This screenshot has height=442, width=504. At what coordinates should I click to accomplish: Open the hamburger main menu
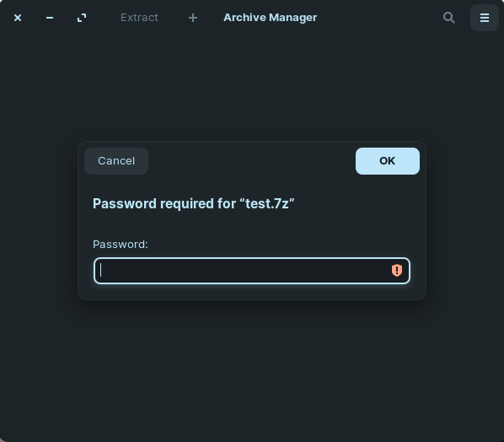point(485,18)
